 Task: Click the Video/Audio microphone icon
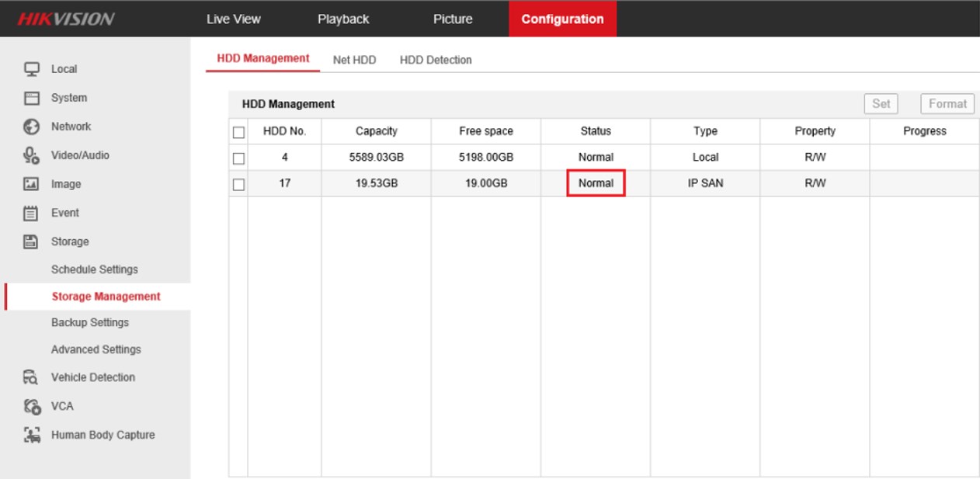[33, 155]
